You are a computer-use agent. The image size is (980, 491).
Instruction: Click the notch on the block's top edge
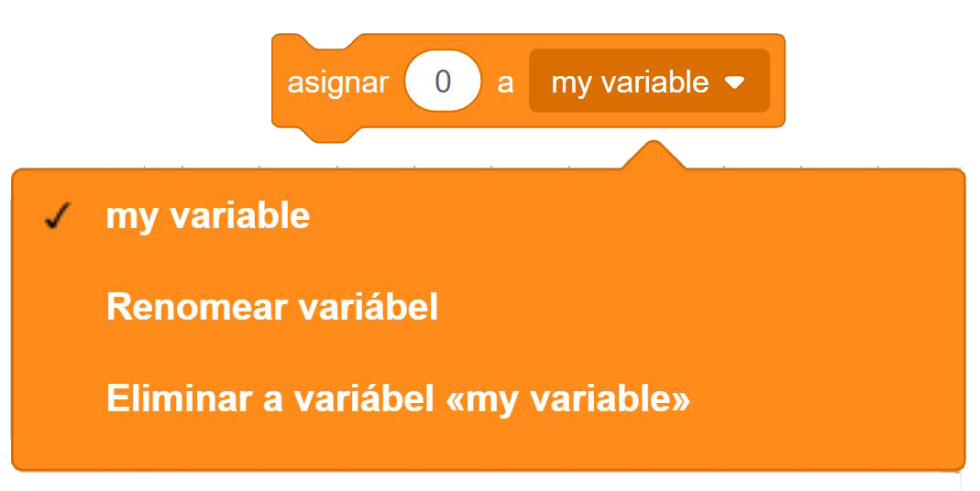pyautogui.click(x=327, y=42)
